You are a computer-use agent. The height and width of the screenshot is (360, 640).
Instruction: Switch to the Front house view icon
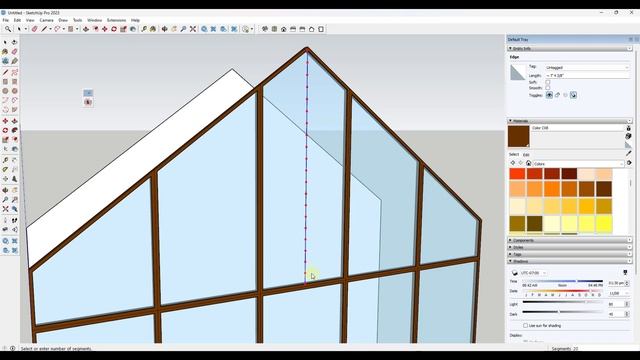coord(283,29)
